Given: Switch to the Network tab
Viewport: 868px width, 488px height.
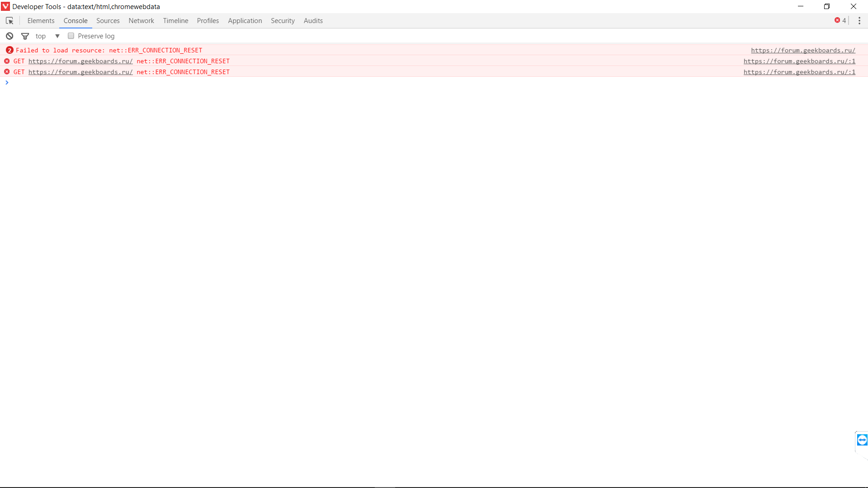Looking at the screenshot, I should pos(141,21).
